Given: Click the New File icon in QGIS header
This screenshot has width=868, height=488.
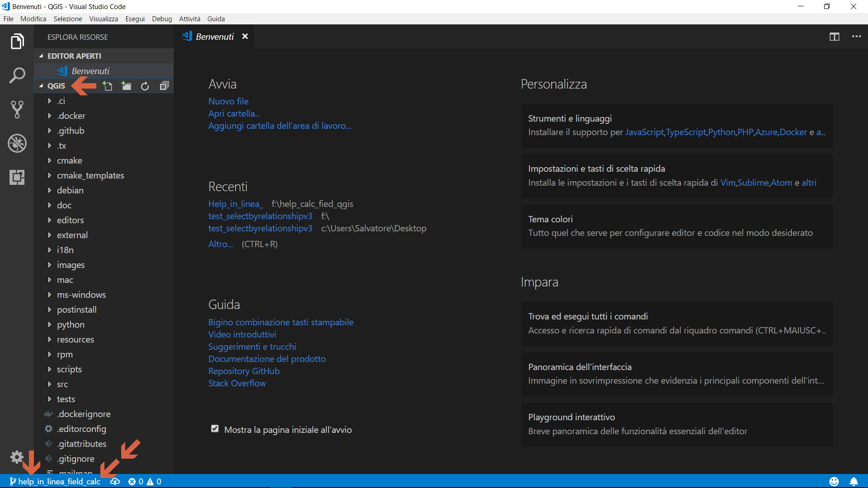Looking at the screenshot, I should point(108,86).
